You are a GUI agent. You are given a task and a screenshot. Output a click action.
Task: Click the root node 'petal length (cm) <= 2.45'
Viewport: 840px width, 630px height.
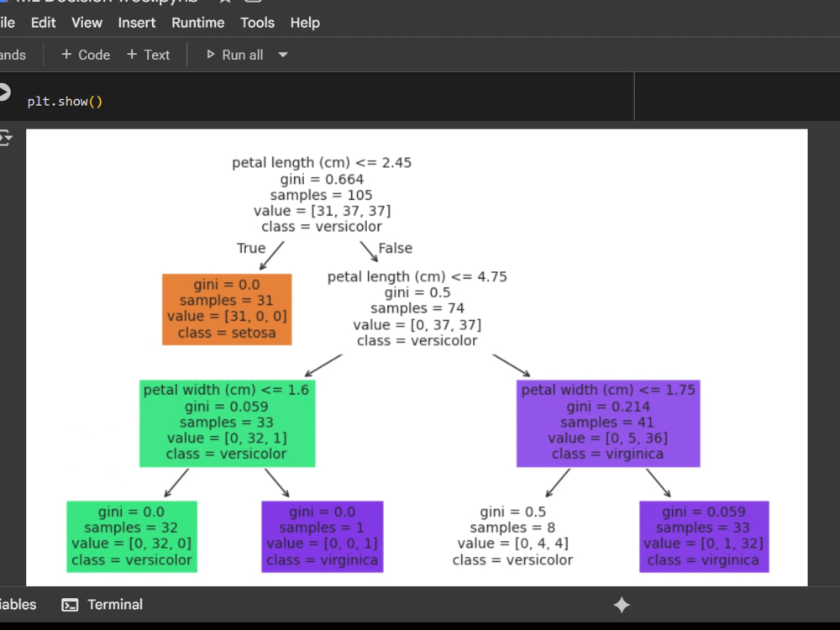[322, 194]
